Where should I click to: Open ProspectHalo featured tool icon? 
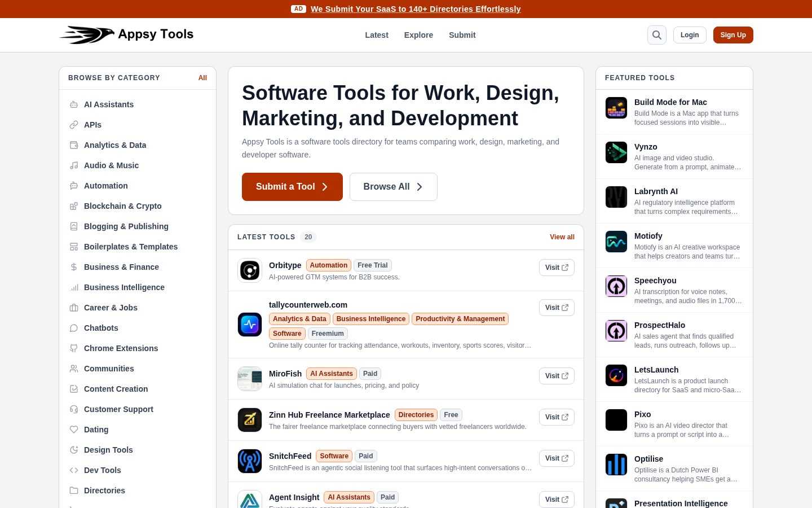[616, 331]
